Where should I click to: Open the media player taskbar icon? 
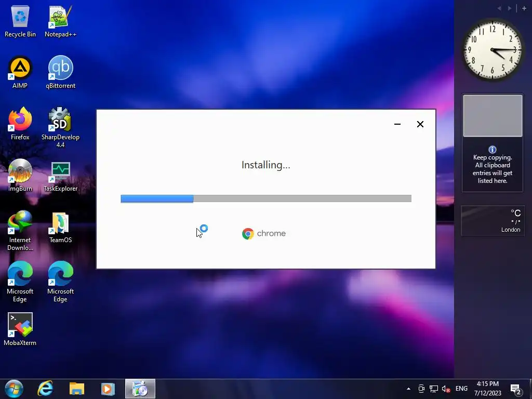pos(108,389)
